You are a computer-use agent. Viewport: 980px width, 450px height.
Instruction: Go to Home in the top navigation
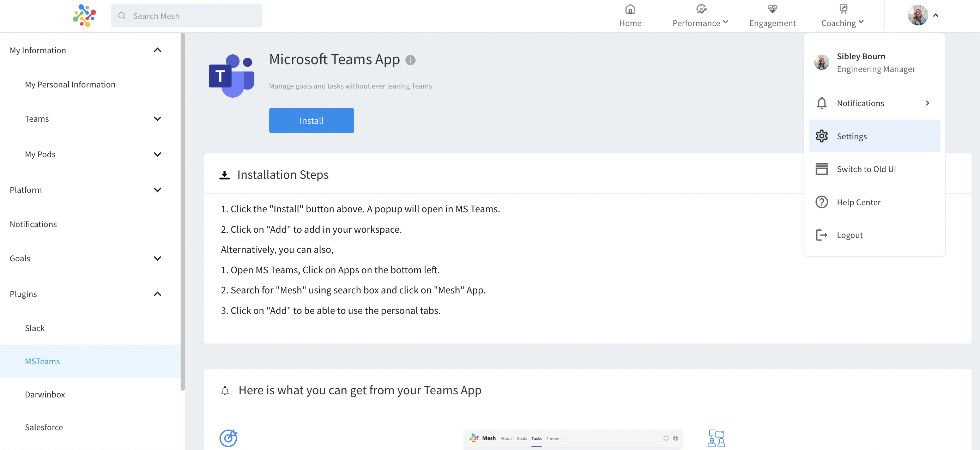(630, 16)
